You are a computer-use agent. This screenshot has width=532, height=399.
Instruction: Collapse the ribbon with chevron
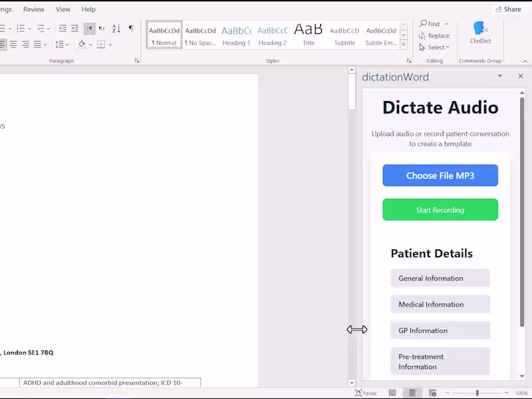tap(525, 61)
